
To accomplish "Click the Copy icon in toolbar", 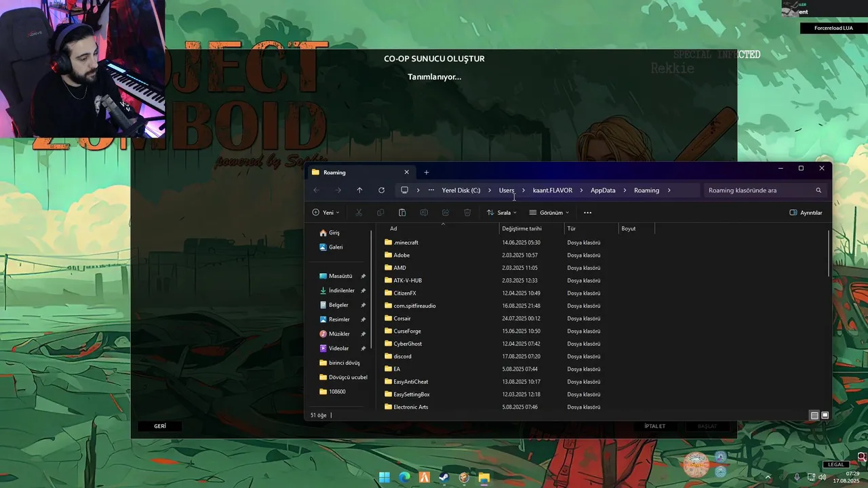I will click(x=380, y=213).
